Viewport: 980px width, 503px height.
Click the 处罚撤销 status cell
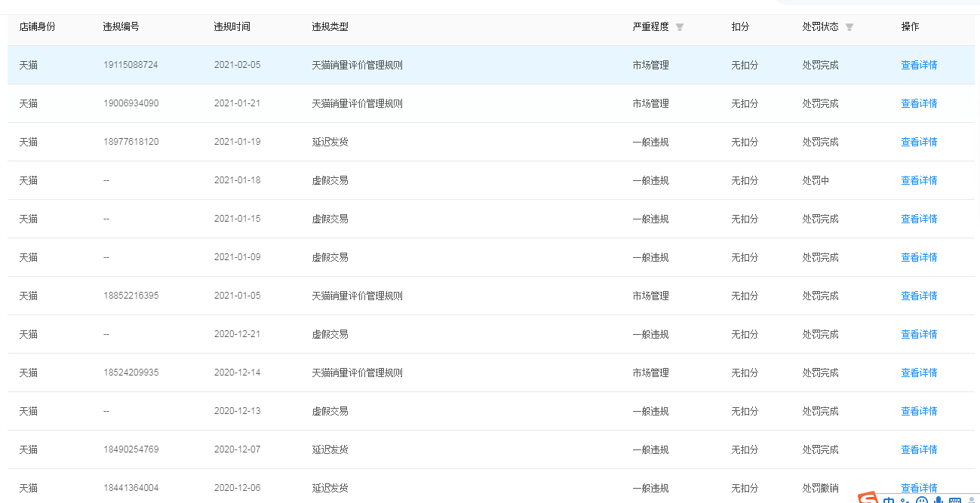point(820,488)
